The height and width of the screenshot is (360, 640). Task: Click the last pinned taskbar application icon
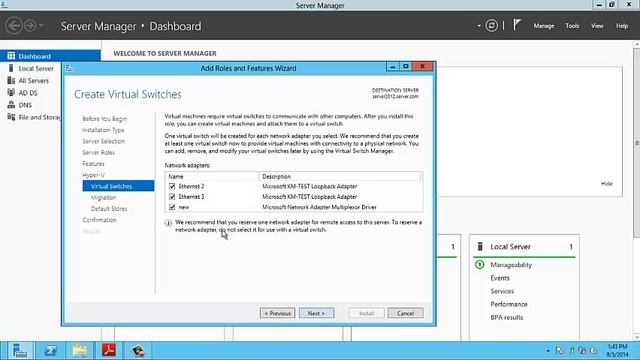coord(138,351)
